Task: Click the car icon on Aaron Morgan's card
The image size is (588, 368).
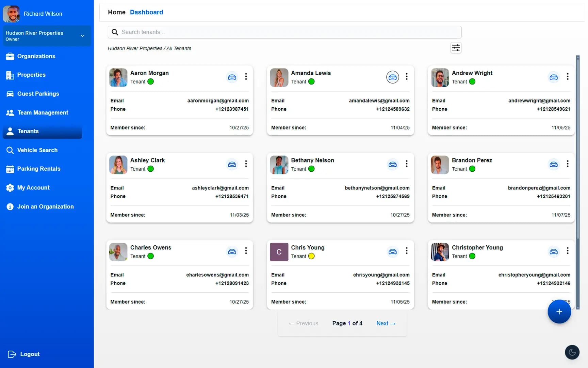Action: (x=232, y=77)
